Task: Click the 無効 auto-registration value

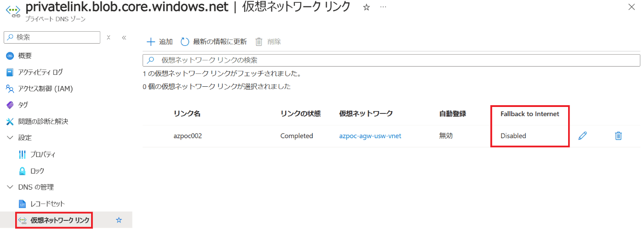Action: click(x=446, y=136)
